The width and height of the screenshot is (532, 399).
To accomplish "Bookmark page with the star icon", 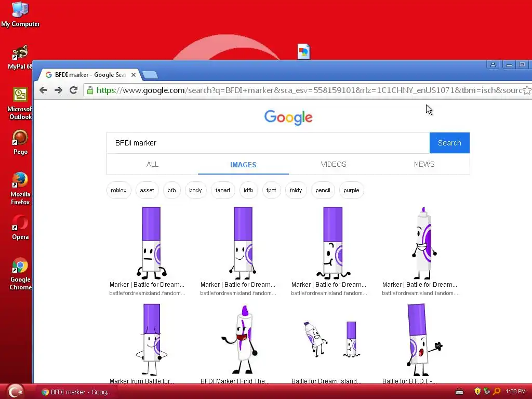I will (527, 90).
